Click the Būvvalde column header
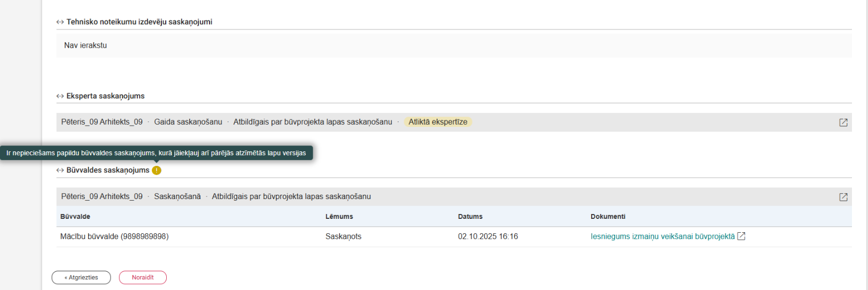The height and width of the screenshot is (290, 868). pos(75,217)
